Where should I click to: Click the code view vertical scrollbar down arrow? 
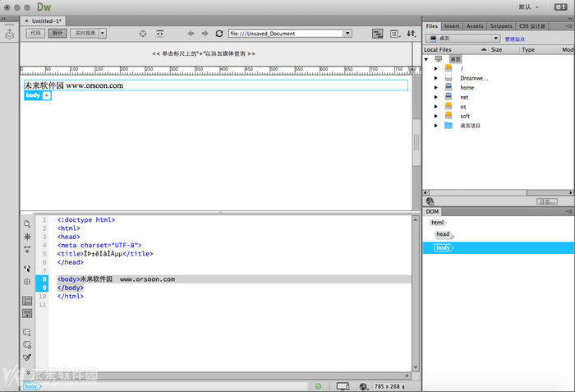[x=416, y=367]
